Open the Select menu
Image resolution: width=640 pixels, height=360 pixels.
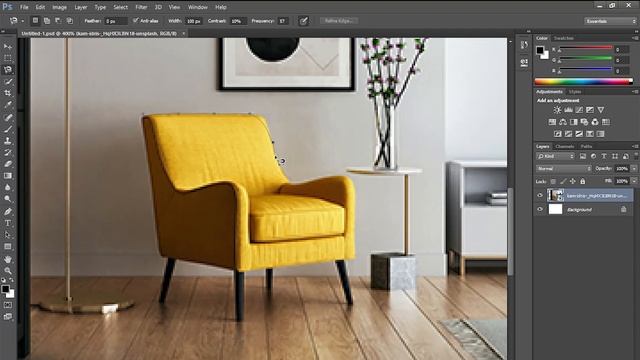(x=120, y=7)
